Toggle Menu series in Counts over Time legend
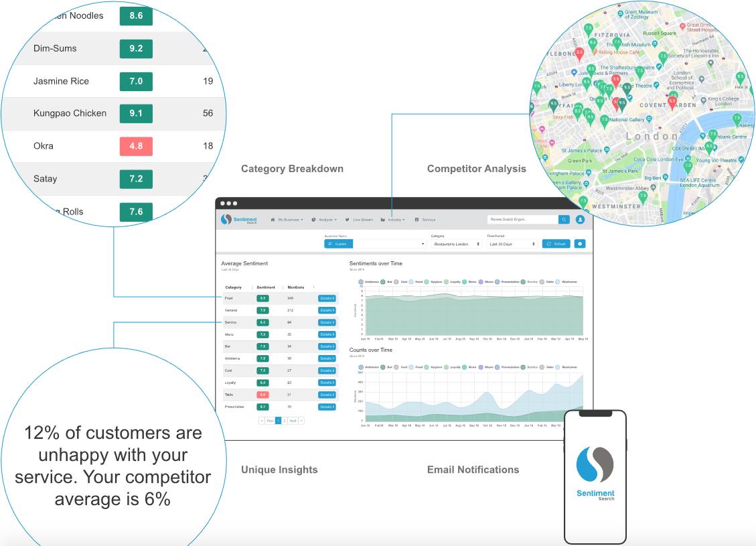 tap(468, 367)
